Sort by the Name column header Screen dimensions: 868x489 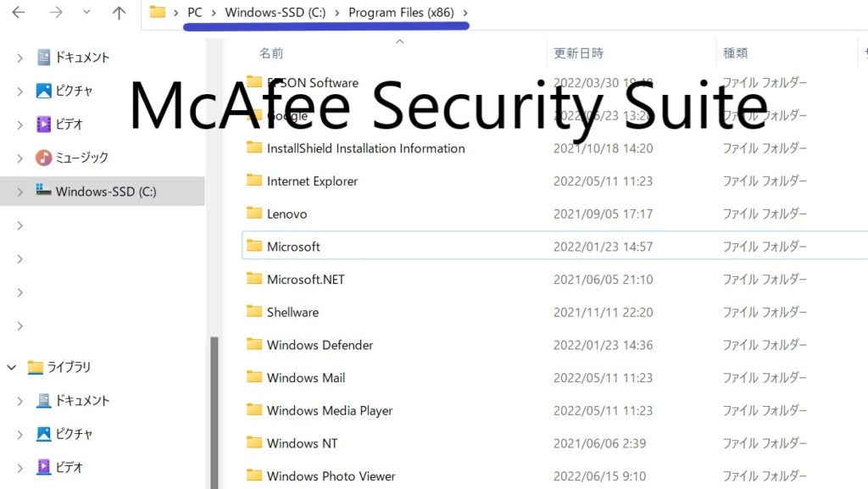pyautogui.click(x=271, y=53)
